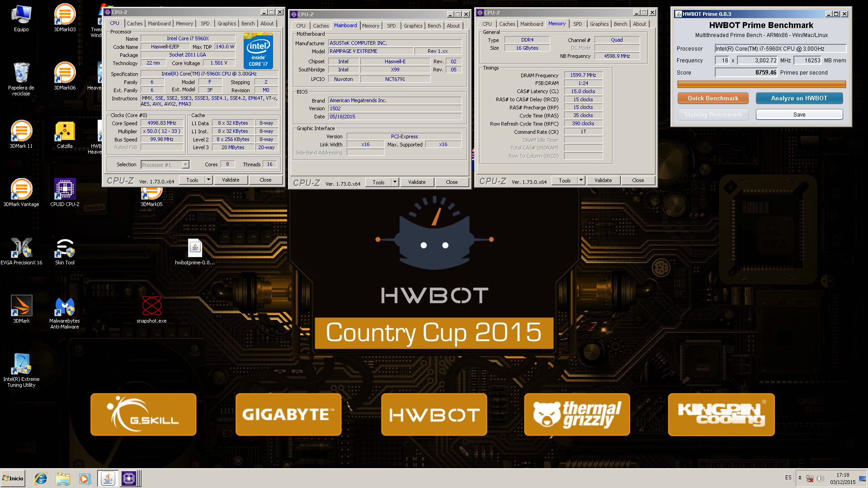Switch to CPU tab in Memory window
Viewport: 868px width, 488px height.
(x=487, y=24)
